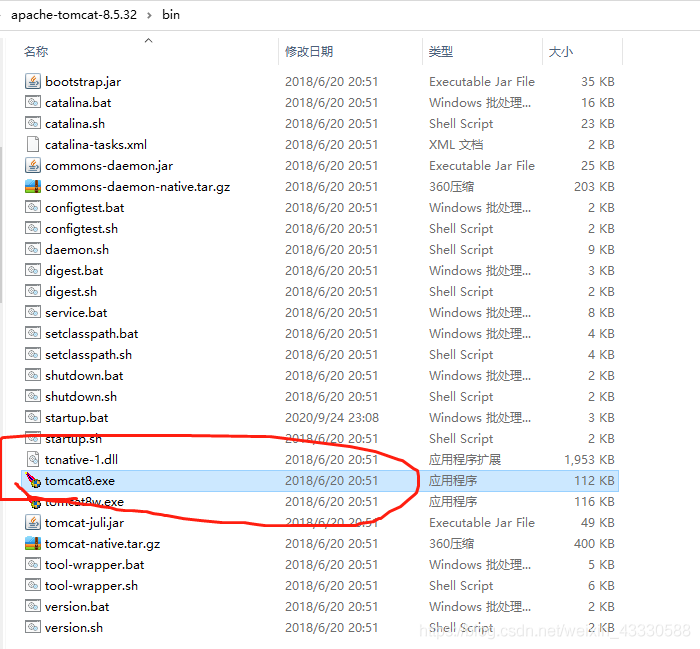Select the file name commons-daemon-native.tar.gz
Image resolution: width=700 pixels, height=649 pixels.
[138, 187]
